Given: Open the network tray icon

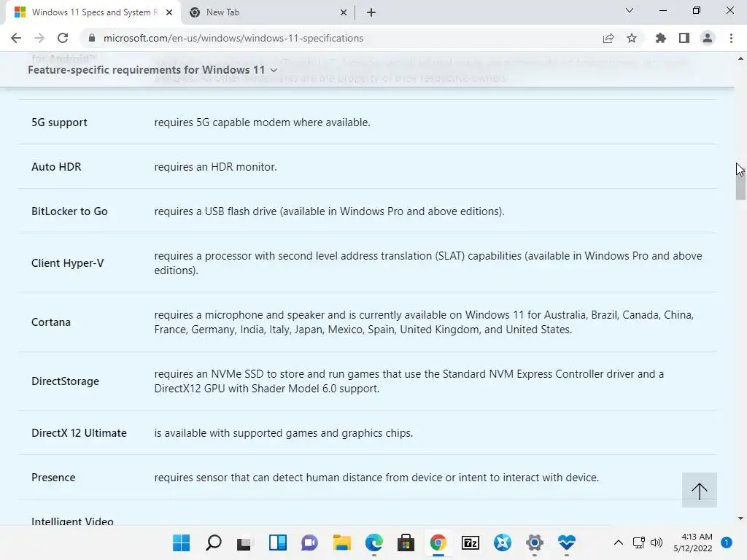Looking at the screenshot, I should [639, 542].
